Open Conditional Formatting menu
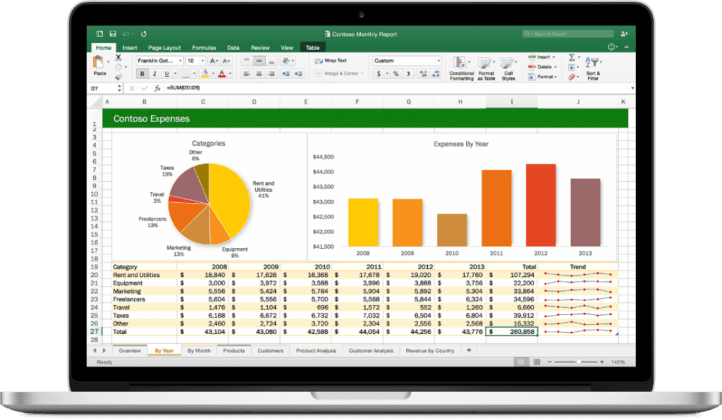 tap(461, 67)
